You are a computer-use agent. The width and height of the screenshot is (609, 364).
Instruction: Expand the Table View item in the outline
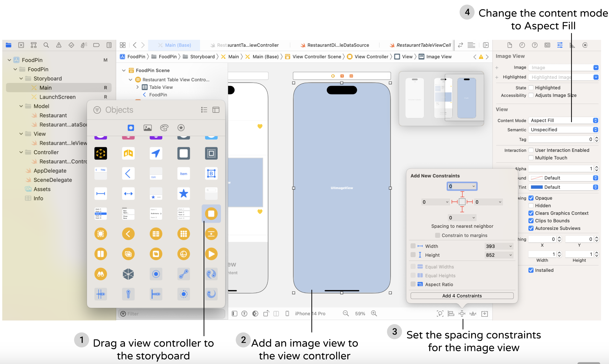point(137,87)
